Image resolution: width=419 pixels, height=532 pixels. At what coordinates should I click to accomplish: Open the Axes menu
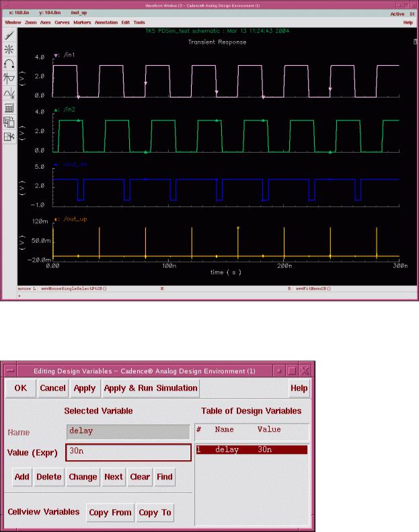pos(45,22)
